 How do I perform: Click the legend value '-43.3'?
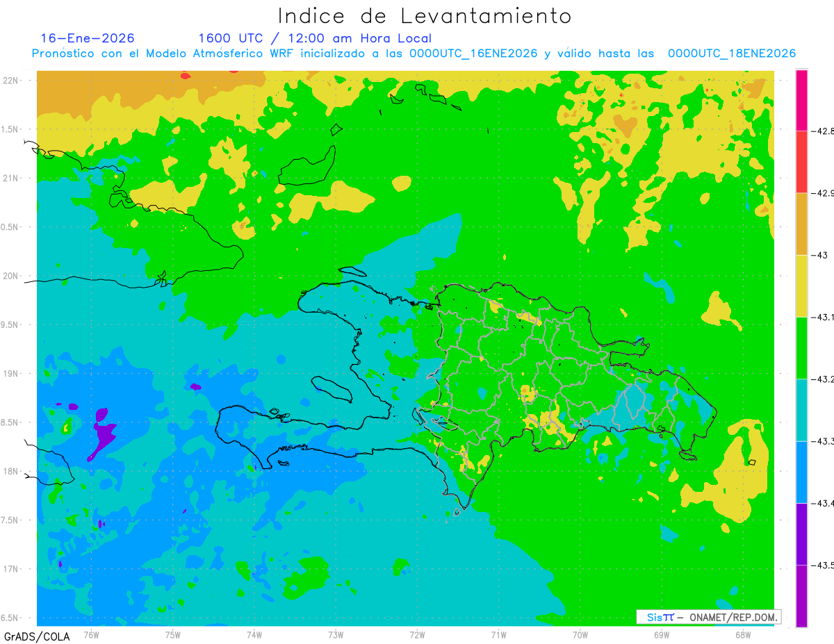tap(822, 440)
